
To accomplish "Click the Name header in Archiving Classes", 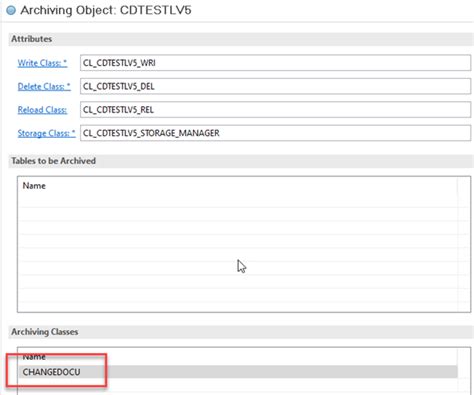I will point(34,357).
